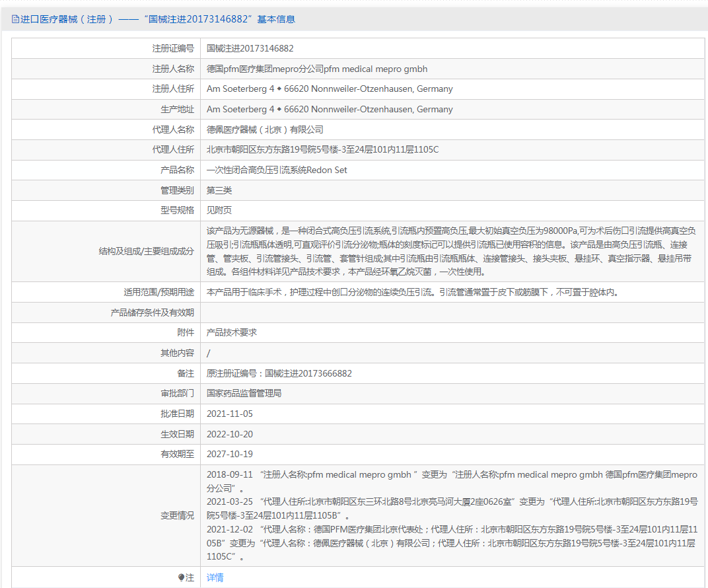Click the approval date 2021-11-05
This screenshot has height=588, width=708.
pyautogui.click(x=229, y=414)
